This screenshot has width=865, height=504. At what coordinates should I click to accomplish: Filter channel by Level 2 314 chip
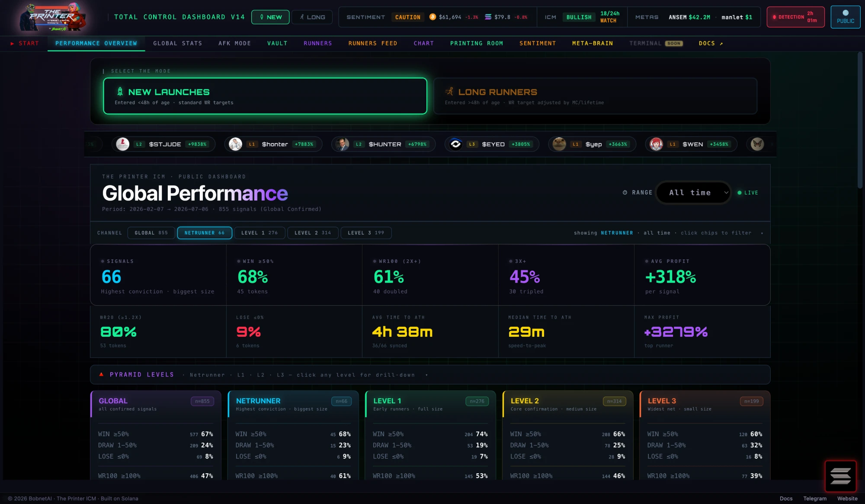coord(313,233)
